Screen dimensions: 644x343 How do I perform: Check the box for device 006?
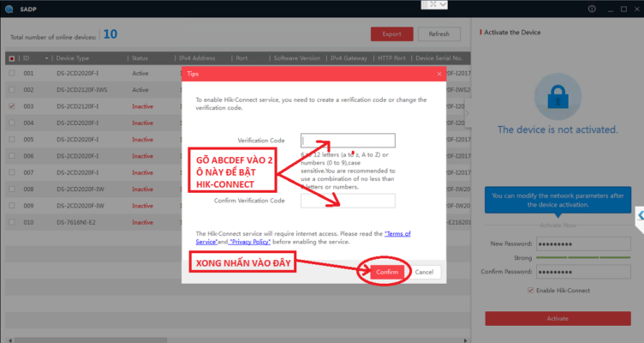(x=11, y=156)
